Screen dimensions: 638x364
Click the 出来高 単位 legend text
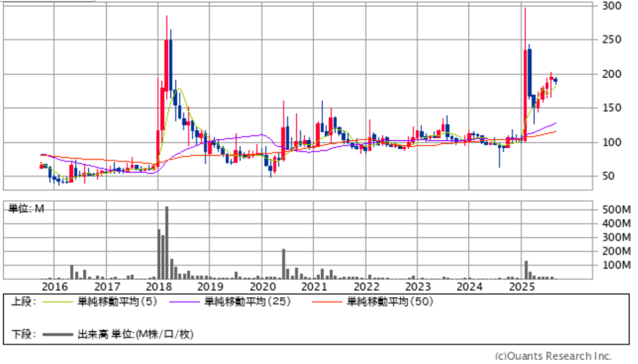point(136,334)
